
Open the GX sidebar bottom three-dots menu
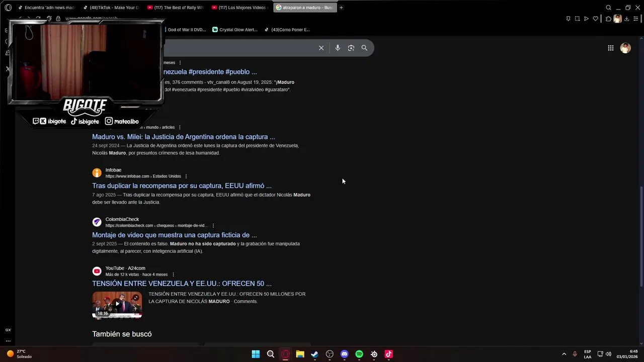coord(8,341)
